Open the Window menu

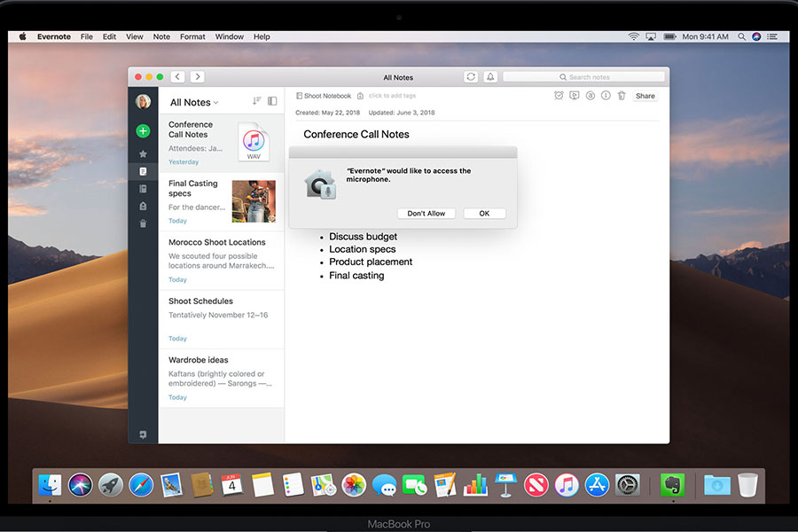point(229,36)
